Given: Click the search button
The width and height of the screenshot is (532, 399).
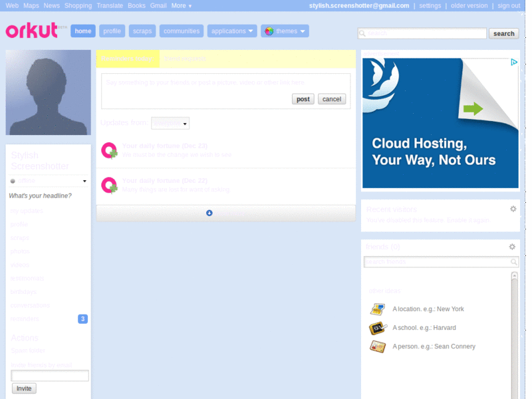Looking at the screenshot, I should [x=504, y=34].
